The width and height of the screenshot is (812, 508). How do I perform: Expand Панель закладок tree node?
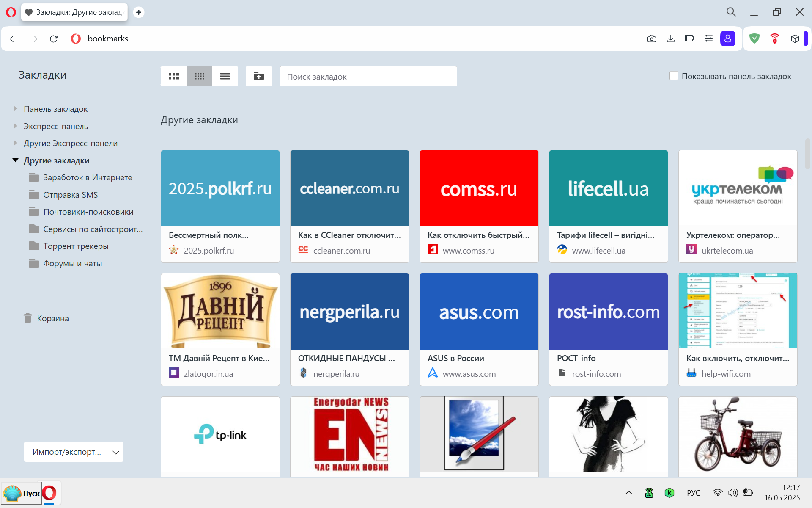pyautogui.click(x=15, y=109)
